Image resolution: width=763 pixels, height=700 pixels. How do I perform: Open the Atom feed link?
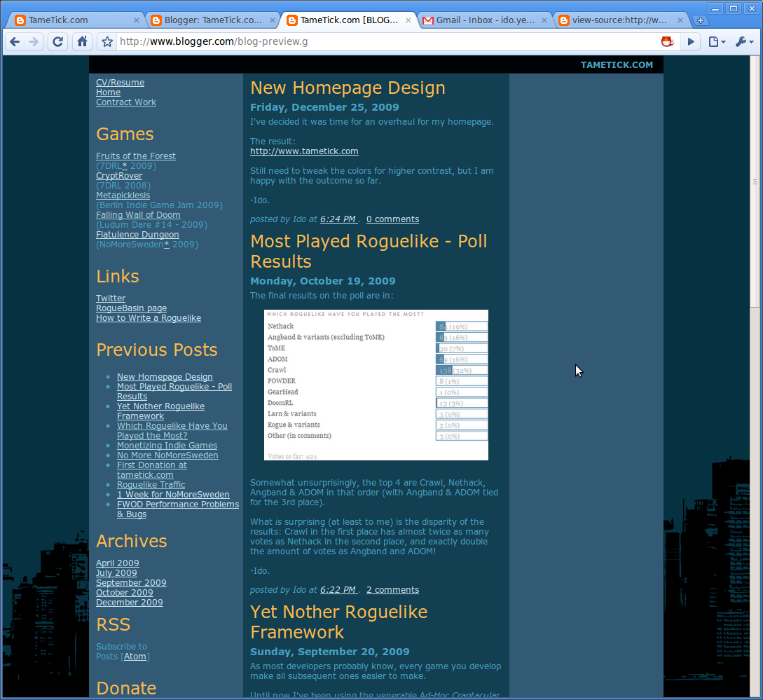(x=135, y=656)
